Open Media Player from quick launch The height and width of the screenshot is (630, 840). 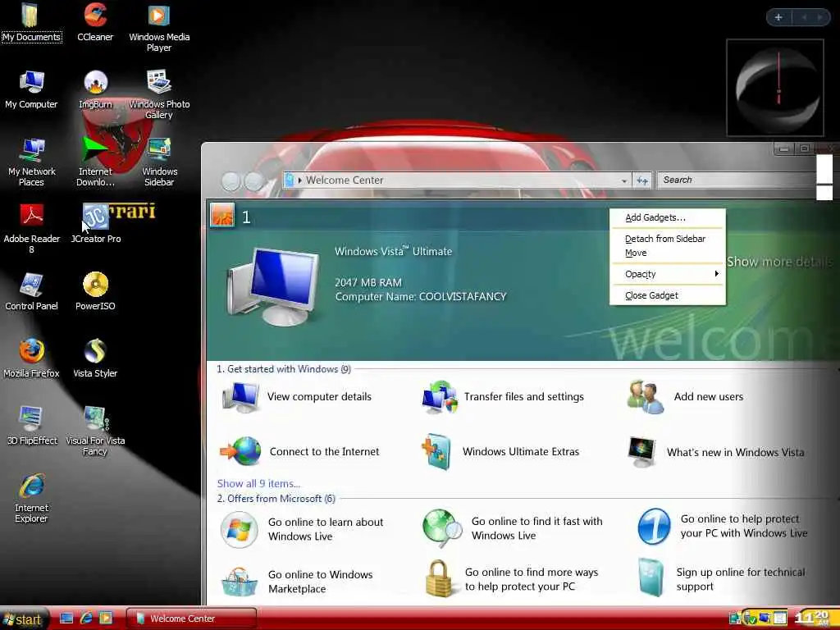106,619
